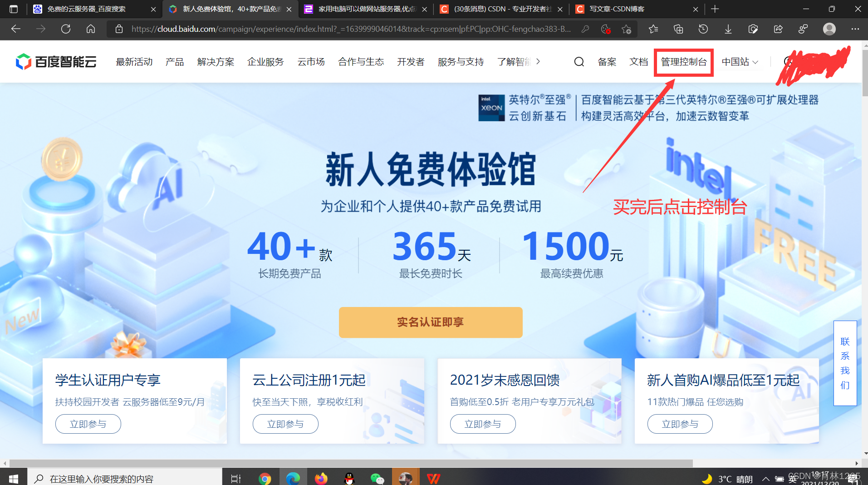Open QQ penguin taskbar icon

(349, 479)
